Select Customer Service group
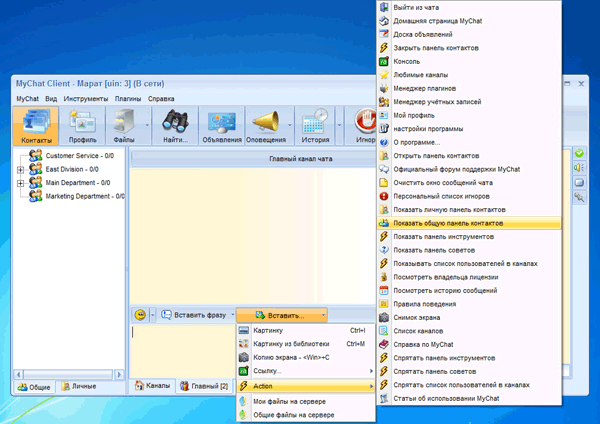Screen dimensions: 600x424 80,156
